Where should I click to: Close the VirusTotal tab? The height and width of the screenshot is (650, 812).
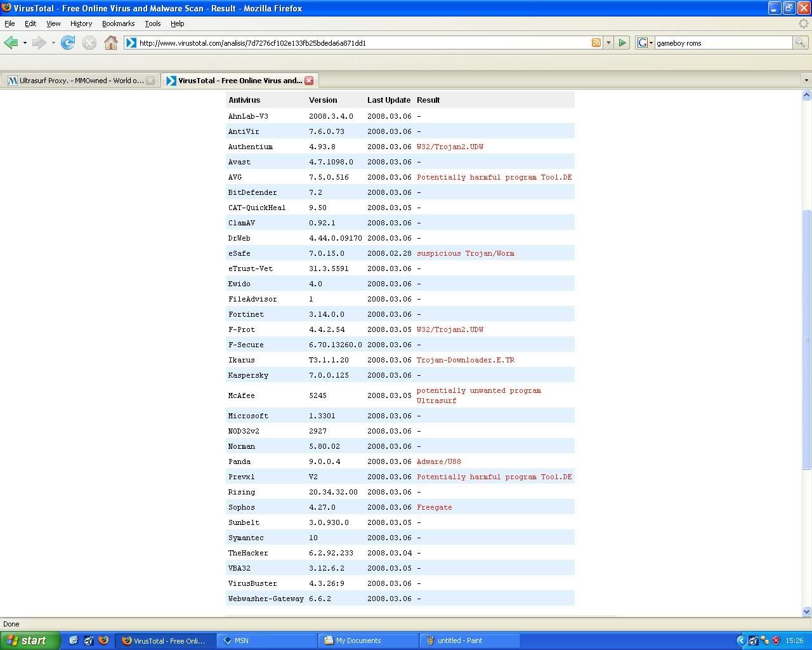[x=309, y=81]
